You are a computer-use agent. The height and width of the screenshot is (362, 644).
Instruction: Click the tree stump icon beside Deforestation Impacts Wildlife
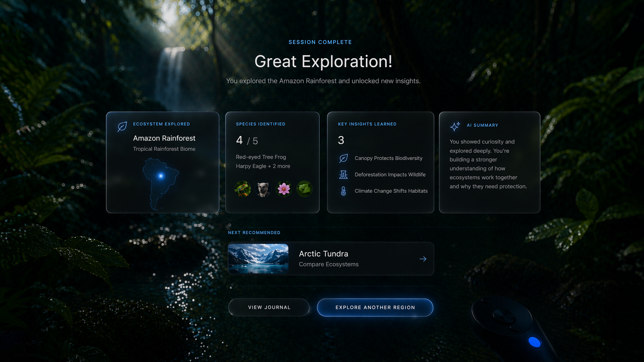343,175
